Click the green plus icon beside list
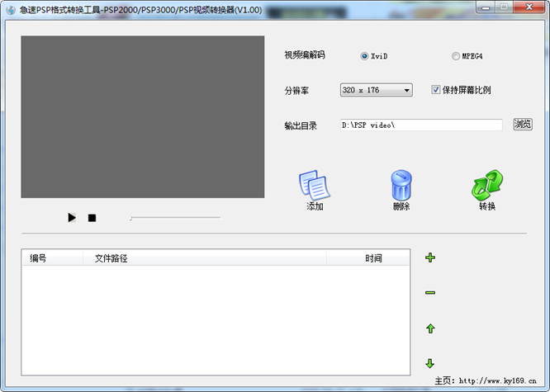 tap(430, 257)
